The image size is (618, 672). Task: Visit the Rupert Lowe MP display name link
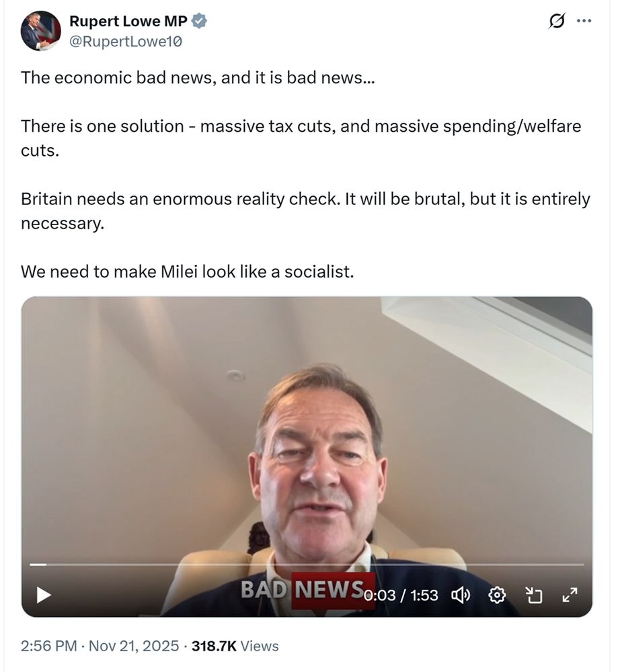click(128, 21)
